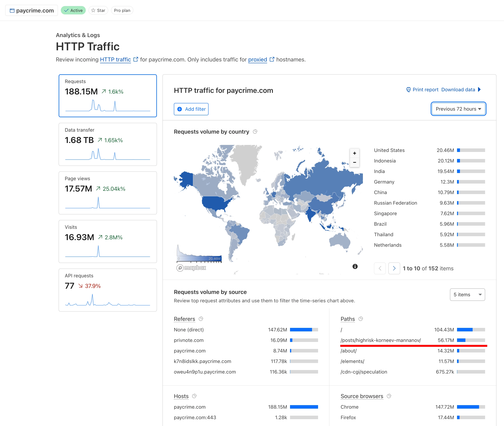Screen dimensions: 504x426
Task: Open the proxied hostnames link
Action: point(257,59)
